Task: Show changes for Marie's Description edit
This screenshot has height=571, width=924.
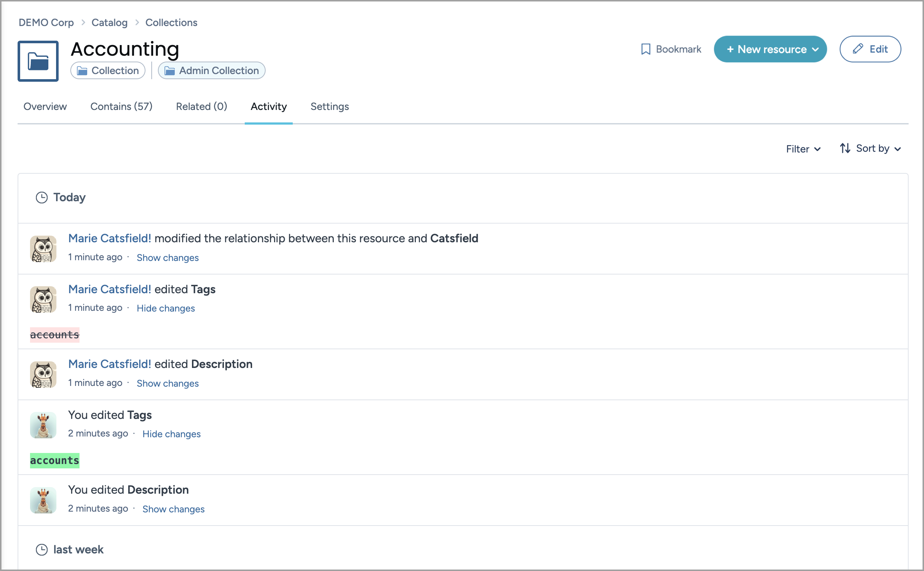Action: [167, 383]
